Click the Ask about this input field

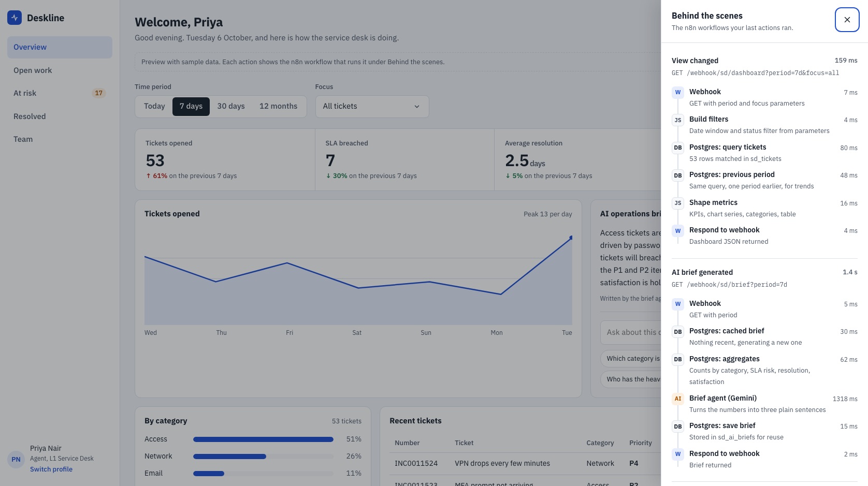(631, 332)
